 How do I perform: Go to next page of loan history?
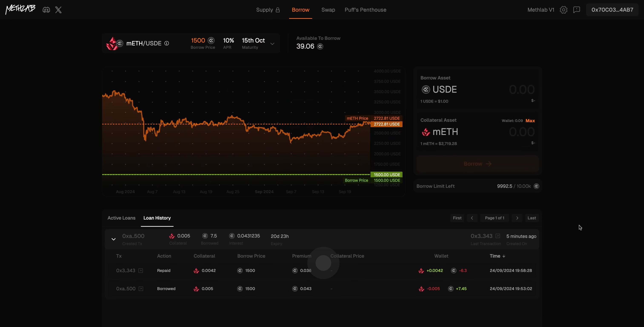pyautogui.click(x=517, y=218)
